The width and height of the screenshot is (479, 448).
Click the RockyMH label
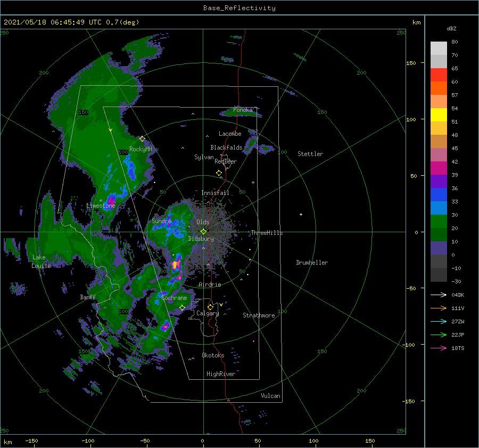pos(141,149)
